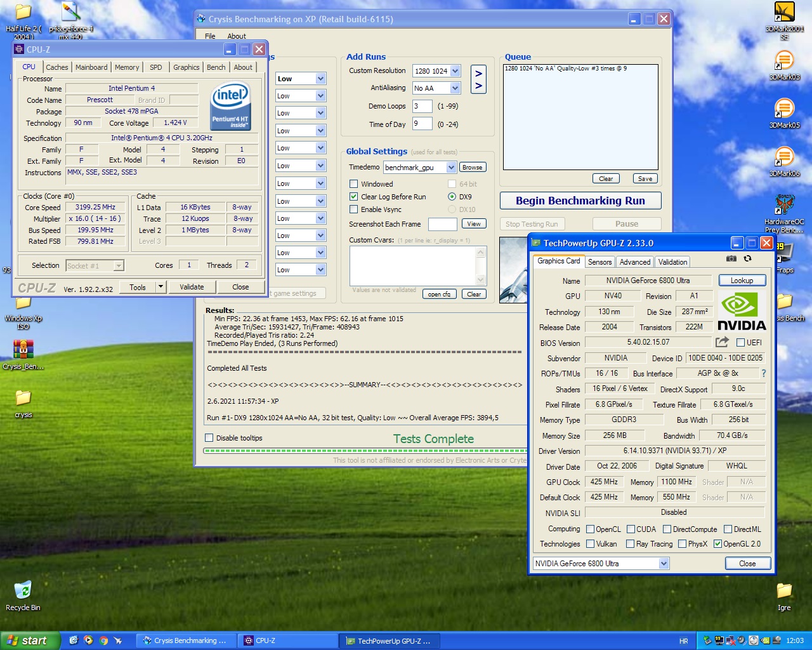
Task: Click the Bus Interface question mark
Action: point(763,373)
